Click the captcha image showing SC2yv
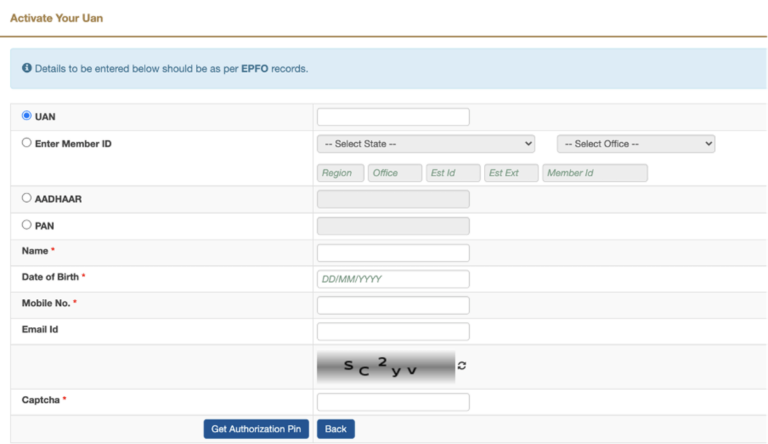This screenshot has width=768, height=444. click(385, 367)
